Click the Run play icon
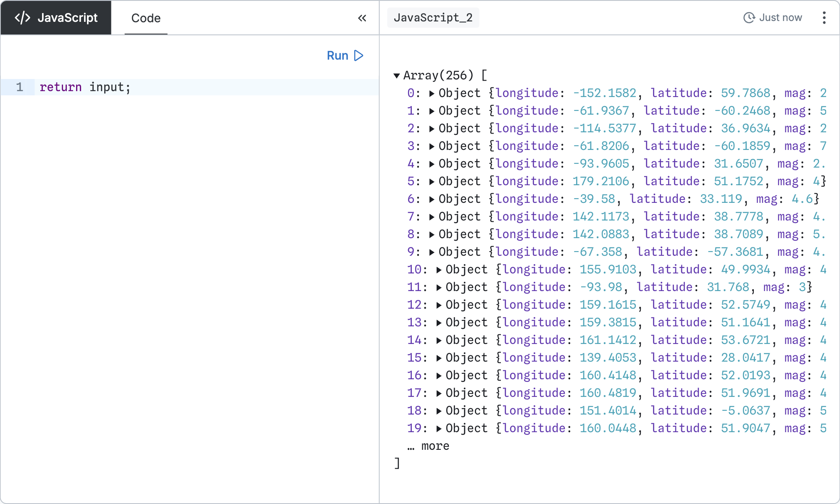 358,55
